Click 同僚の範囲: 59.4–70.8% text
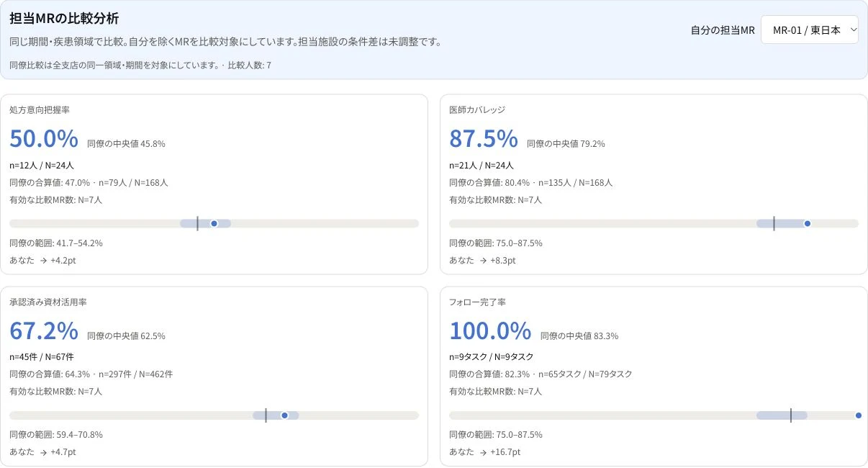 (x=56, y=435)
